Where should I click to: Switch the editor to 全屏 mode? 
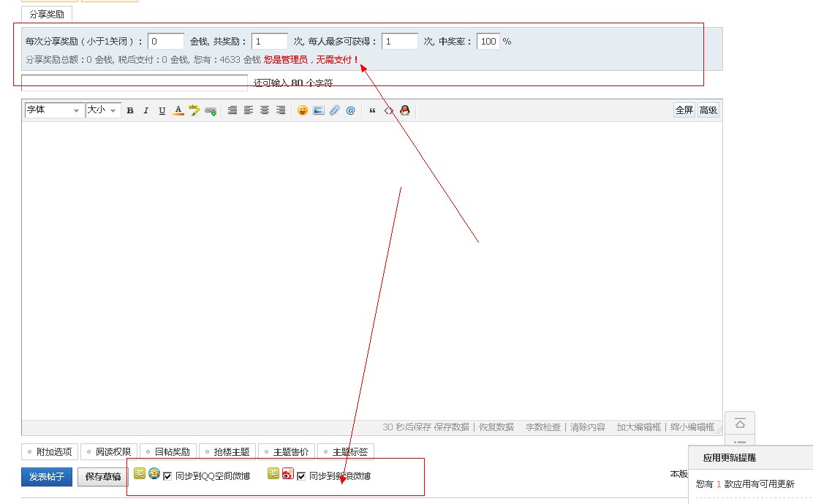pos(684,110)
